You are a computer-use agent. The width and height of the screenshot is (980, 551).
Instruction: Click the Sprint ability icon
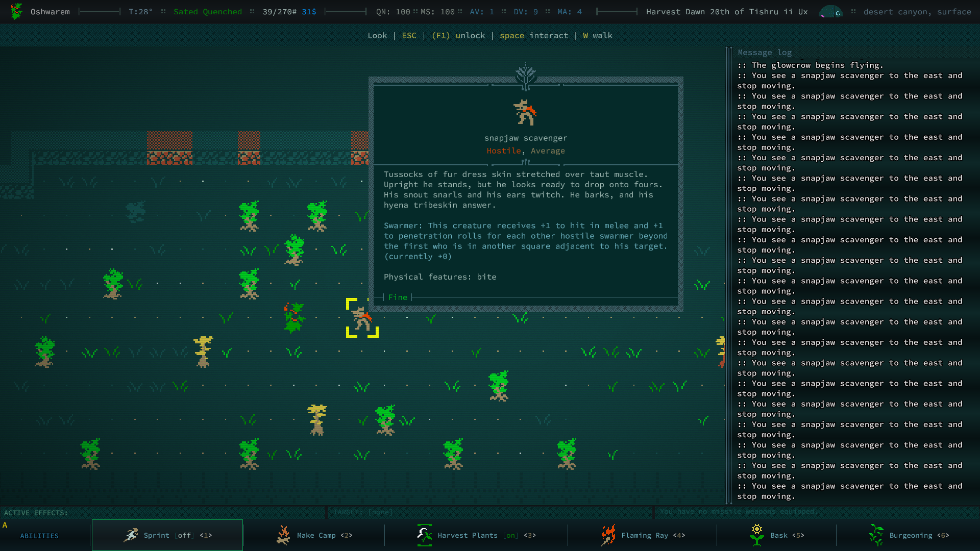[x=127, y=535]
